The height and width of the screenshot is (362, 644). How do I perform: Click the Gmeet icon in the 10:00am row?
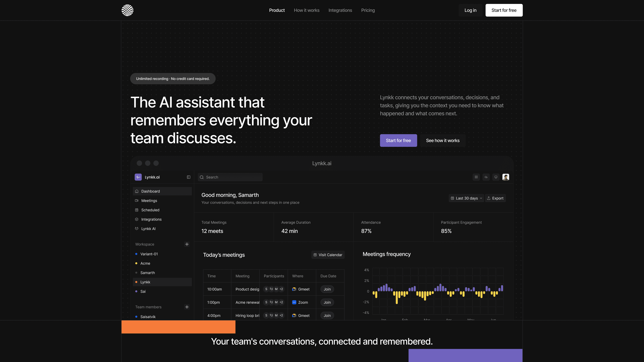coord(294,289)
